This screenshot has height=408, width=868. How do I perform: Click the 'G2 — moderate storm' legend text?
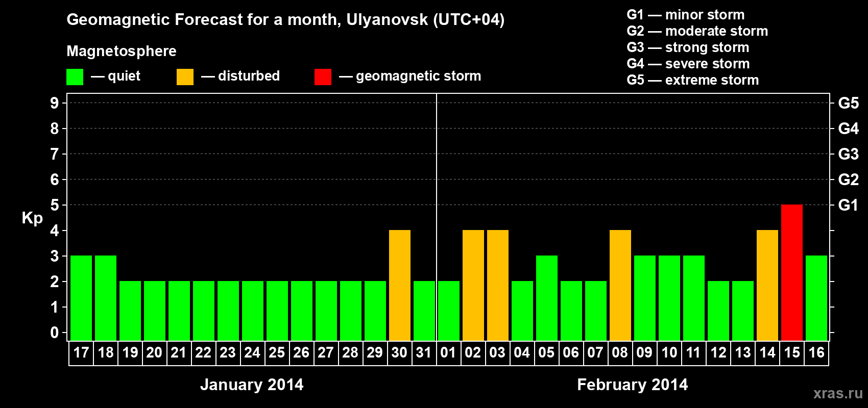[697, 31]
